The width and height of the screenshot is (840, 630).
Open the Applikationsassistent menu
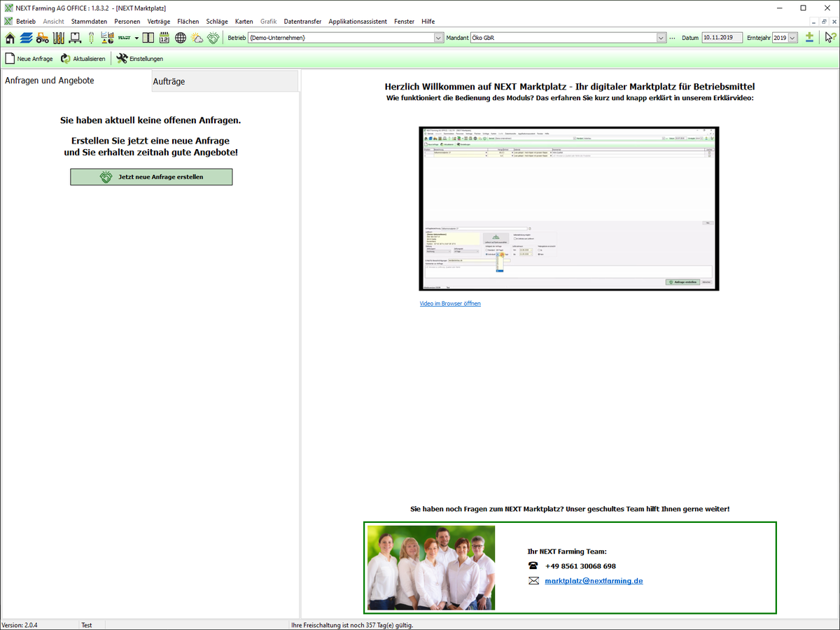358,22
